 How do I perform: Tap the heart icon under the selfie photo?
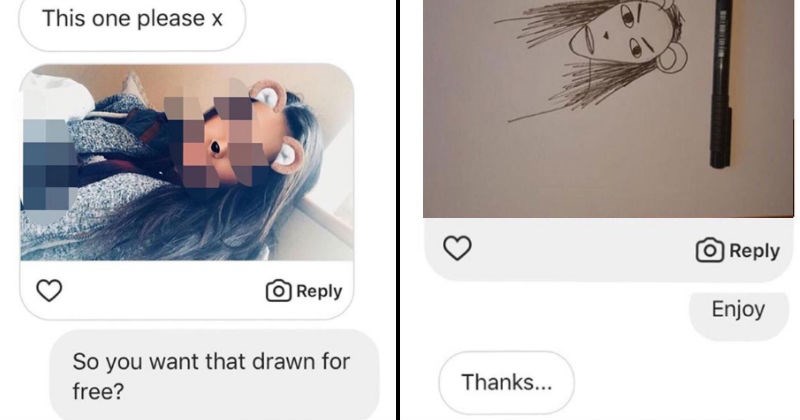[x=49, y=291]
